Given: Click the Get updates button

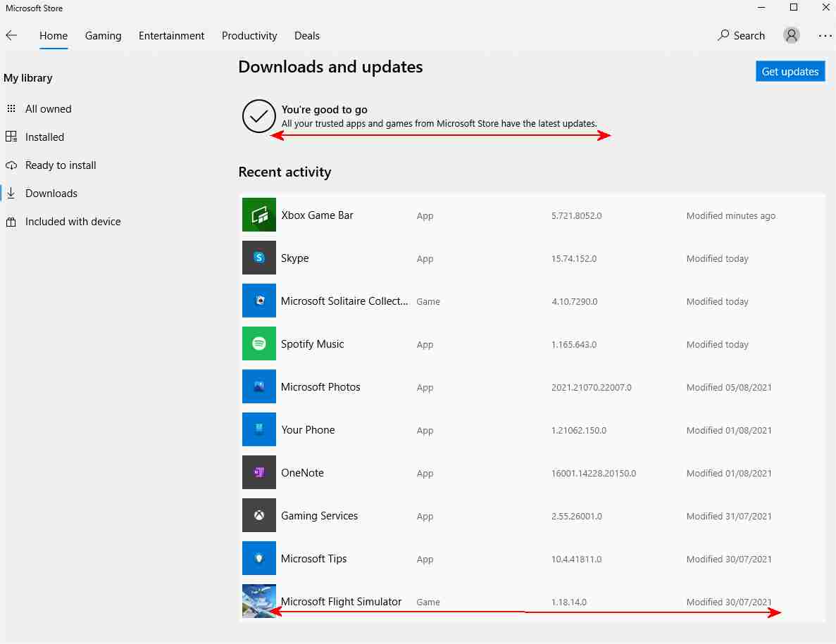Looking at the screenshot, I should pos(790,71).
